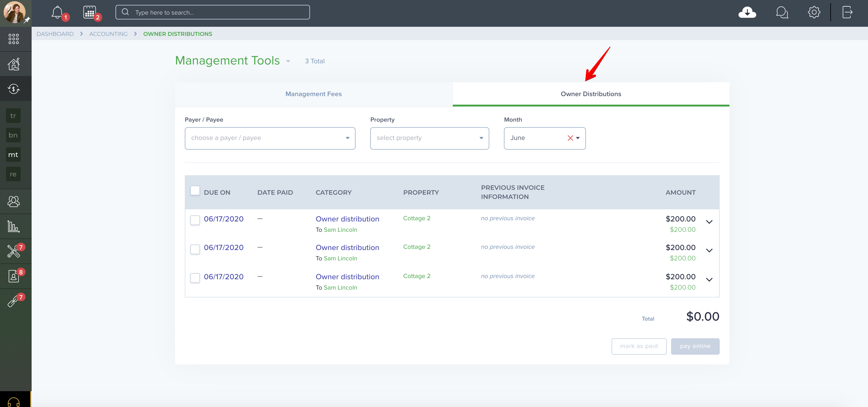This screenshot has width=868, height=407.
Task: Go to DASHBOARD breadcrumb
Action: pyautogui.click(x=55, y=34)
